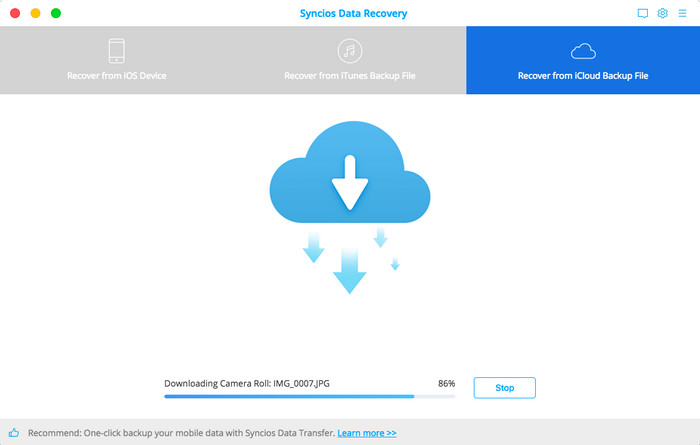Click the yellow minimize window button
Image resolution: width=700 pixels, height=445 pixels.
tap(35, 13)
